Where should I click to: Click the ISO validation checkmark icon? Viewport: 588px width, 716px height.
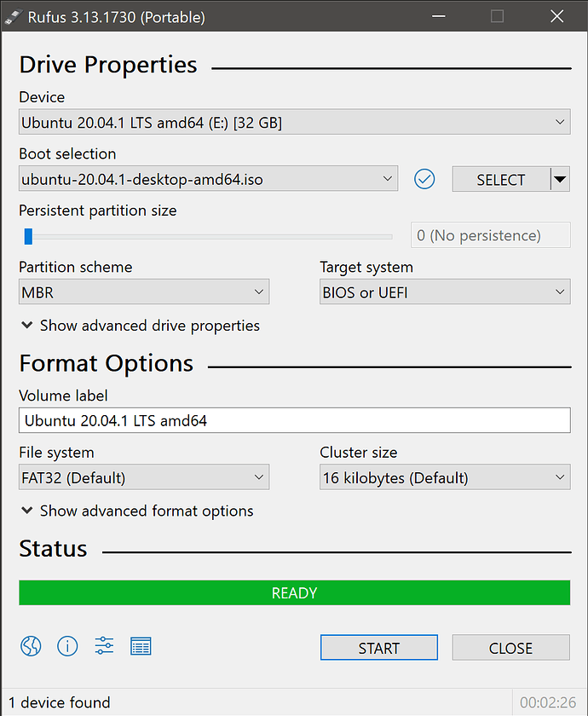pyautogui.click(x=424, y=179)
